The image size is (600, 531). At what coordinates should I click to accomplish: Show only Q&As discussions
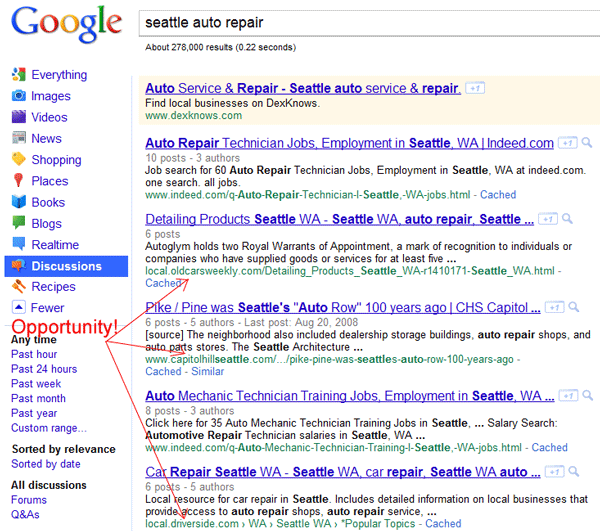tap(25, 515)
